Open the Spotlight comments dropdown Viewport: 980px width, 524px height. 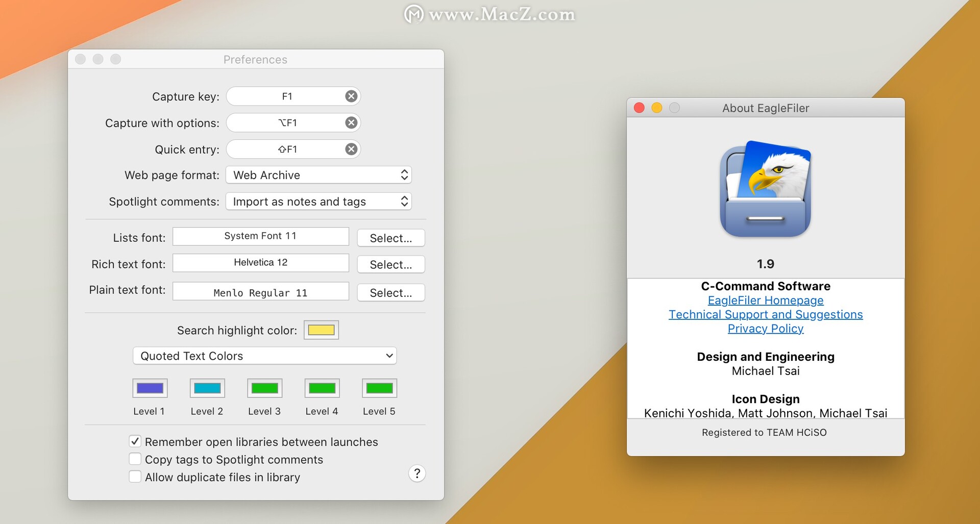tap(318, 202)
